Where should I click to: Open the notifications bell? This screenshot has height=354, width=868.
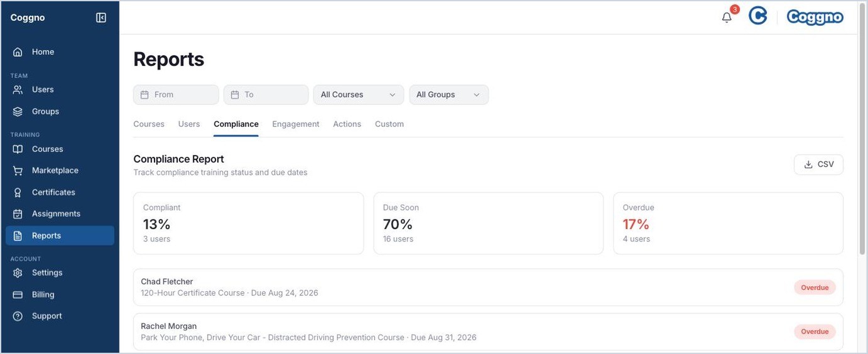pyautogui.click(x=727, y=18)
